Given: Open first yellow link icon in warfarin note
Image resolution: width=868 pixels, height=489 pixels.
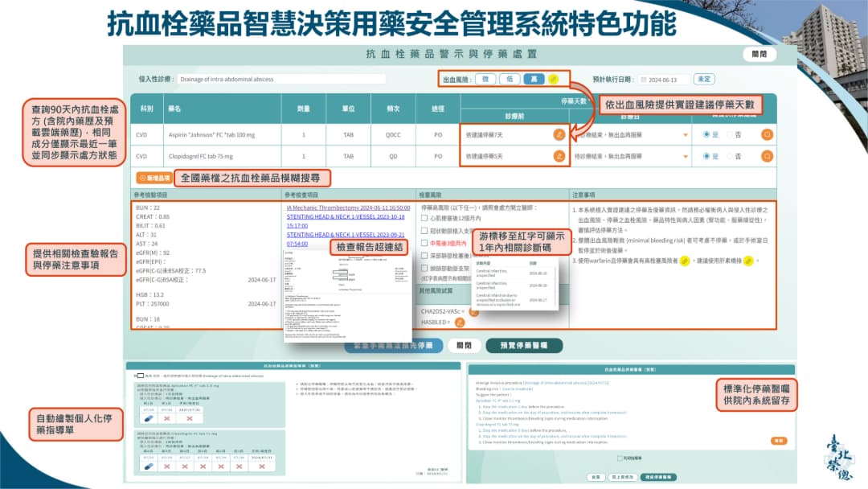Looking at the screenshot, I should 685,261.
